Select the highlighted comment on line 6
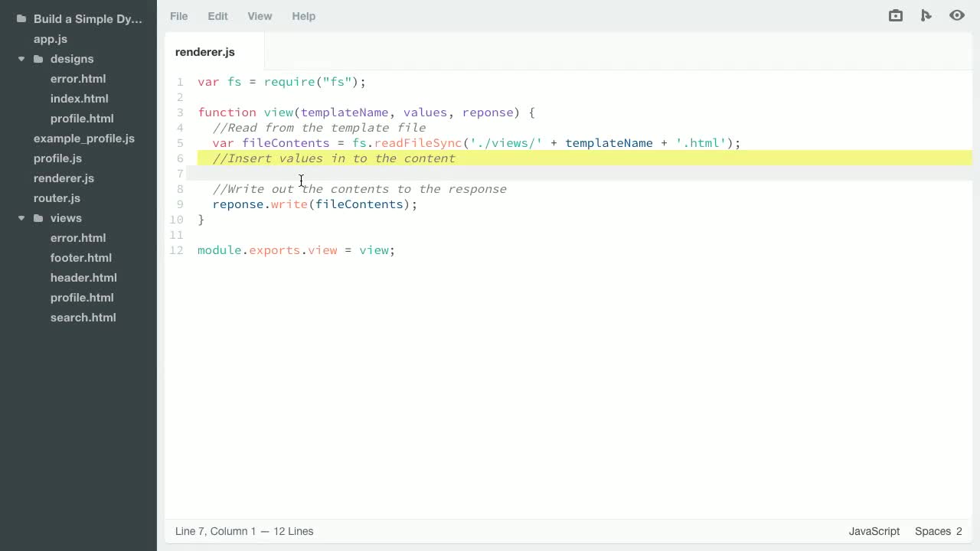The image size is (980, 551). coord(334,158)
